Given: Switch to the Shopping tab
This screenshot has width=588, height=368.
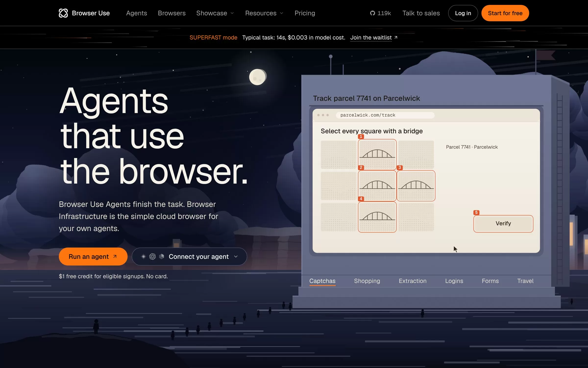Looking at the screenshot, I should click(367, 281).
